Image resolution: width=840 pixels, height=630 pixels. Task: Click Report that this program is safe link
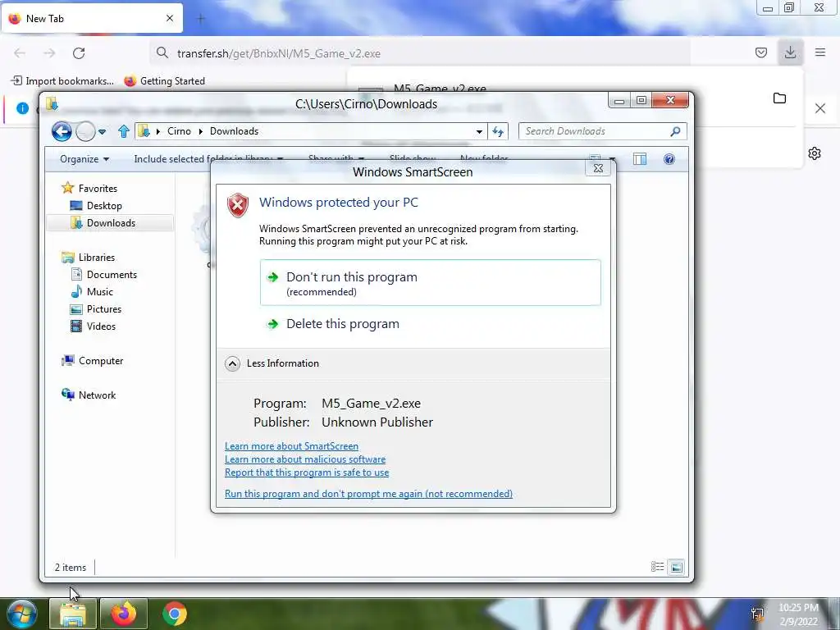(x=307, y=472)
